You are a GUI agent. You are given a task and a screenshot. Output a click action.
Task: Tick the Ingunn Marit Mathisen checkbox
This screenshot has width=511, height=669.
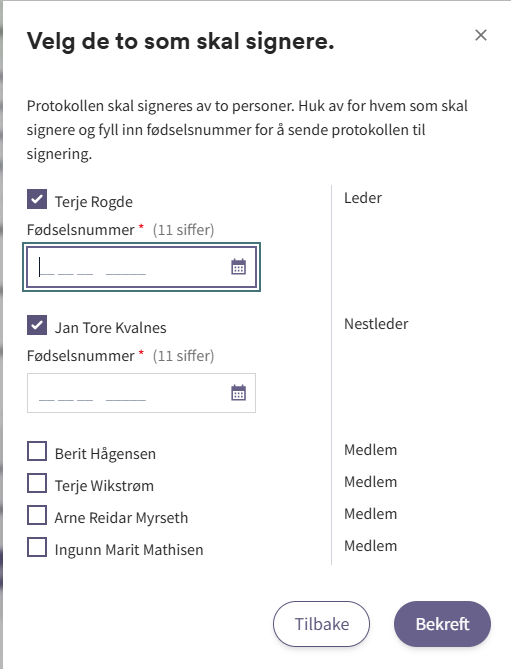(37, 547)
